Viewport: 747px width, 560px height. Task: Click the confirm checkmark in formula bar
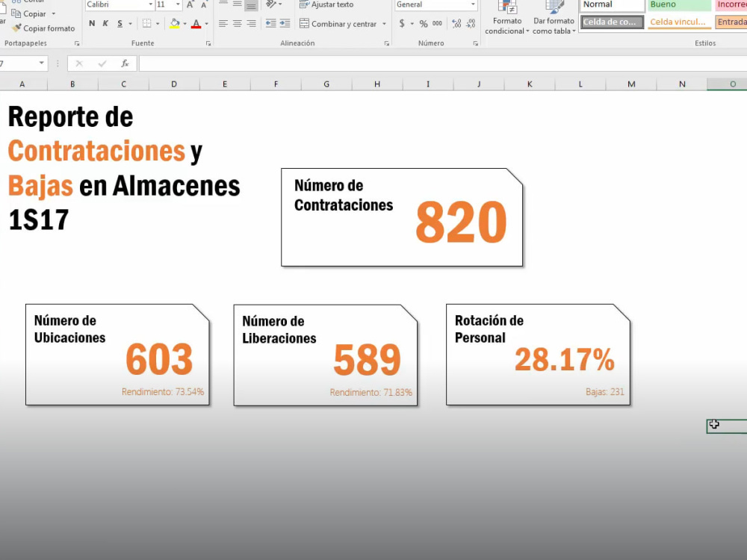[x=102, y=63]
